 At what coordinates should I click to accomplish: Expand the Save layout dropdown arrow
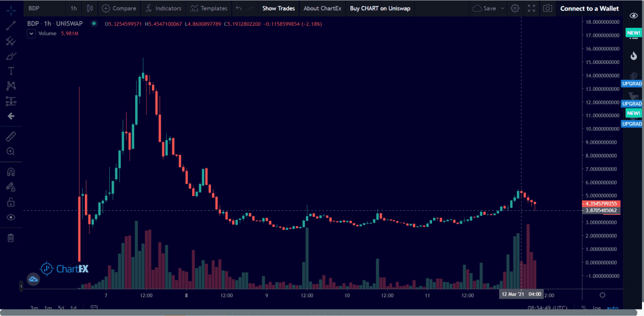click(x=503, y=8)
